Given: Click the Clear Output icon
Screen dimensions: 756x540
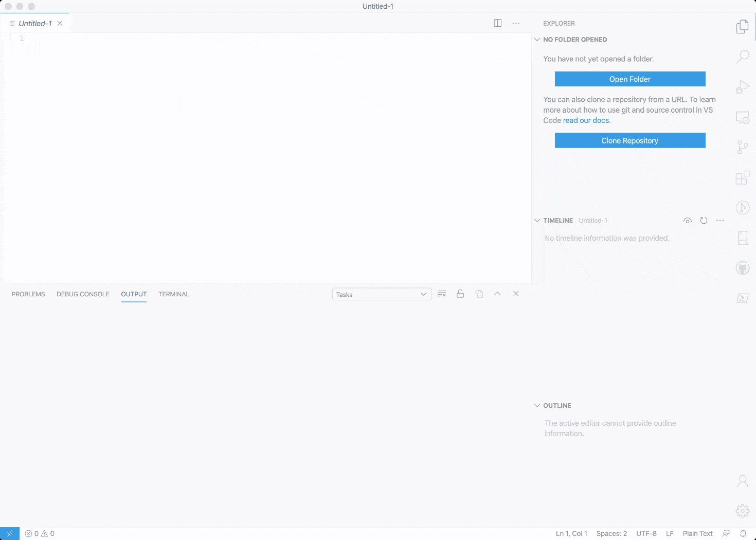Looking at the screenshot, I should [x=442, y=294].
